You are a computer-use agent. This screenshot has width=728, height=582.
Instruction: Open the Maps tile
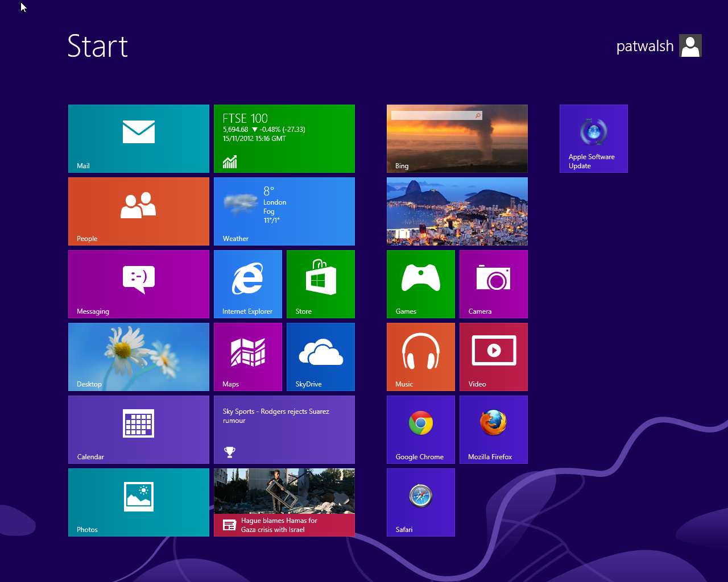tap(248, 357)
